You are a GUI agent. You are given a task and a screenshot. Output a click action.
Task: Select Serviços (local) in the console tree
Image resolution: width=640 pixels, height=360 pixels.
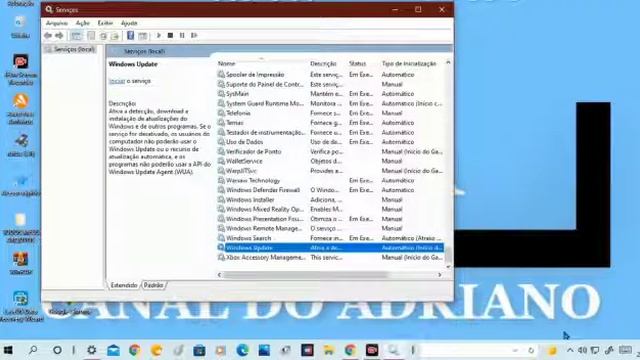click(74, 49)
